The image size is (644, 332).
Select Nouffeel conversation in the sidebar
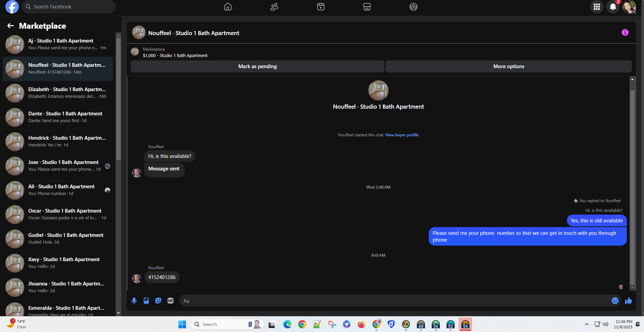[x=58, y=69]
